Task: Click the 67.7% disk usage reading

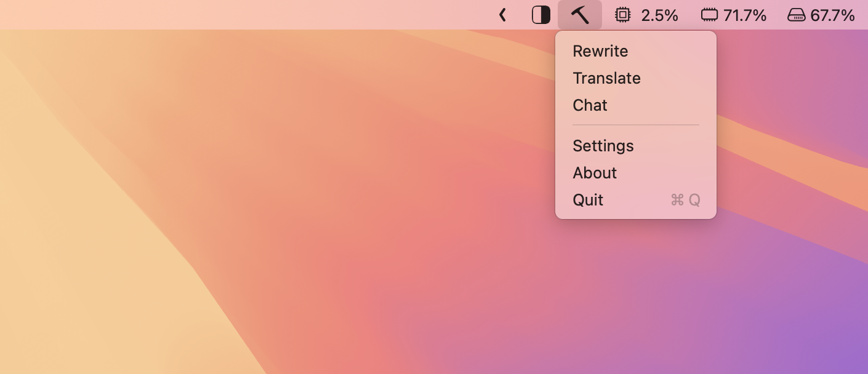Action: click(x=832, y=15)
